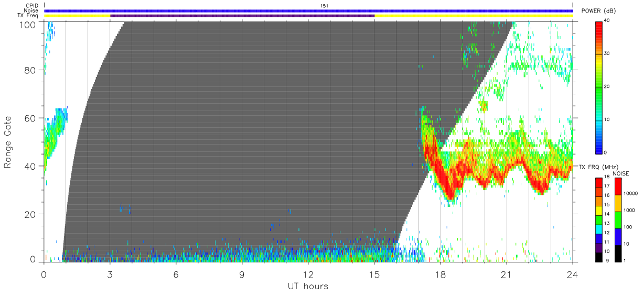Click the Range Gate axis title

click(x=8, y=142)
